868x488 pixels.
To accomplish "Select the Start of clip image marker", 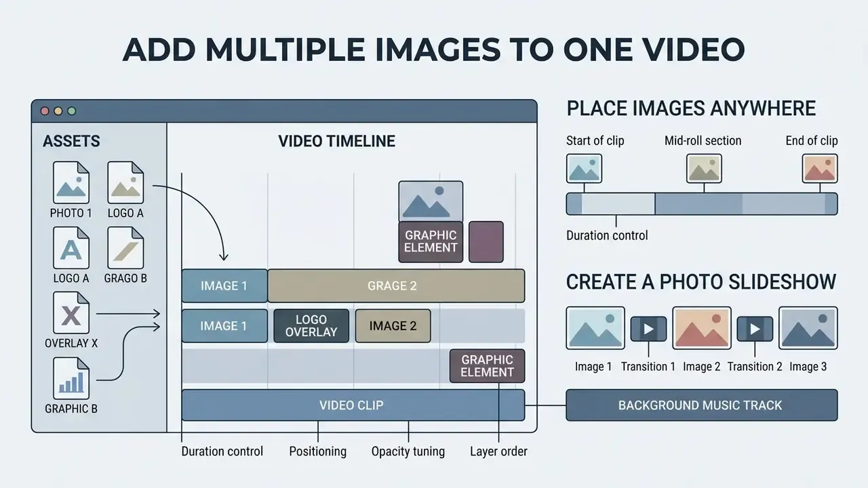I will 584,168.
